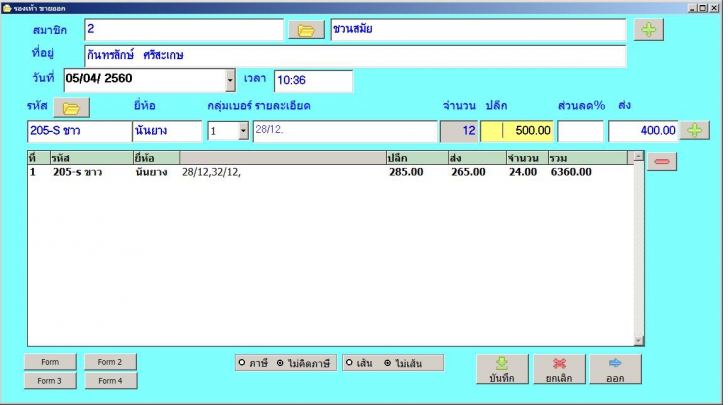This screenshot has width=728, height=405.
Task: Select row 1 code 205-s ขาว
Action: pos(78,172)
